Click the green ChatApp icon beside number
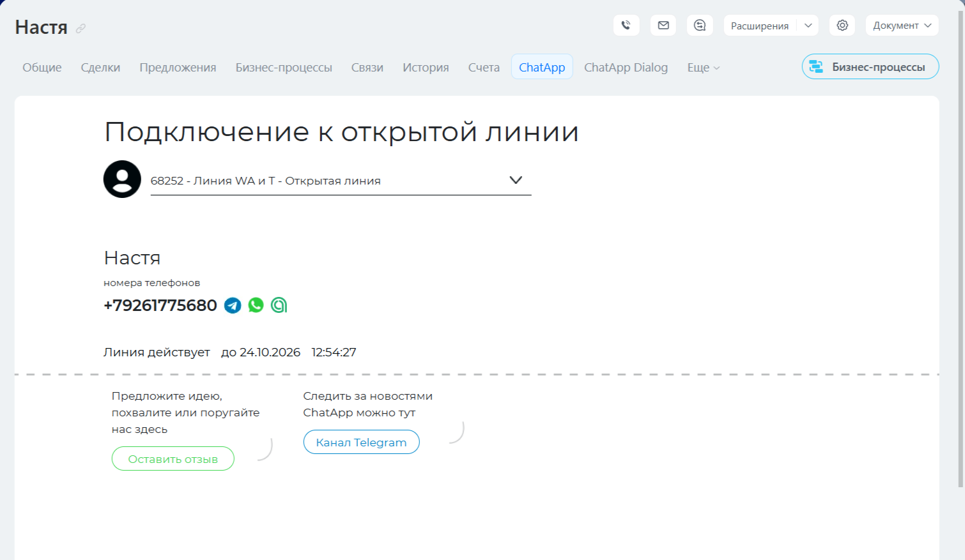 click(x=279, y=305)
